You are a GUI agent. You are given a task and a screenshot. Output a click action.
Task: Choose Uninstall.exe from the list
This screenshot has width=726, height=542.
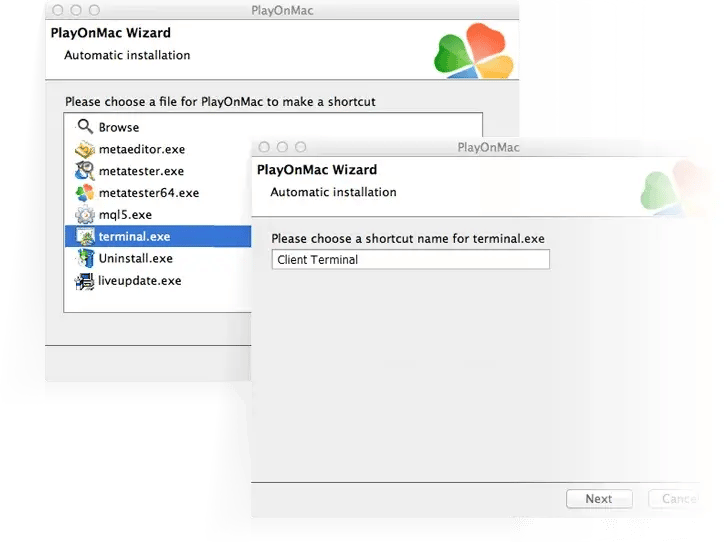[136, 258]
